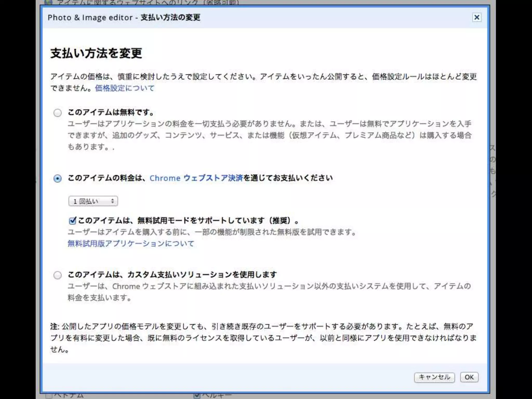Open the 1 回払い payment type dropdown
Image resolution: width=532 pixels, height=399 pixels.
93,201
